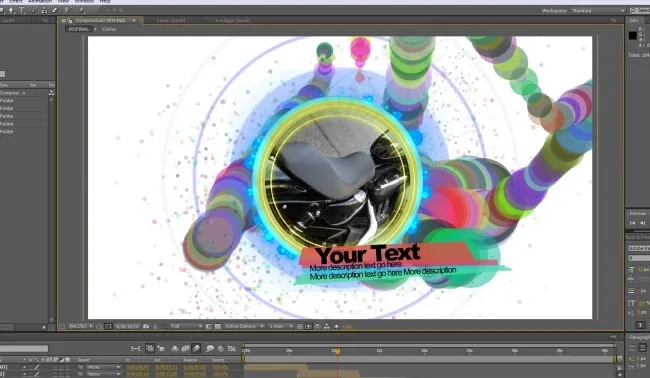Click the show channel RGB icon
The height and width of the screenshot is (378, 650).
(164, 327)
